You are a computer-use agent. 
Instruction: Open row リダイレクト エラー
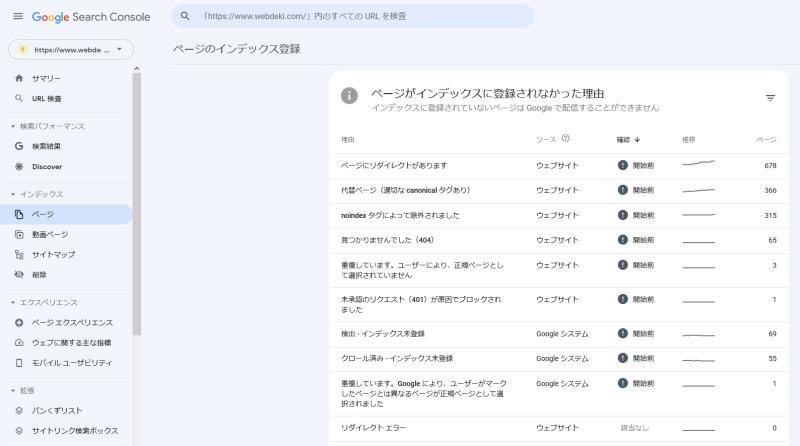coord(559,429)
